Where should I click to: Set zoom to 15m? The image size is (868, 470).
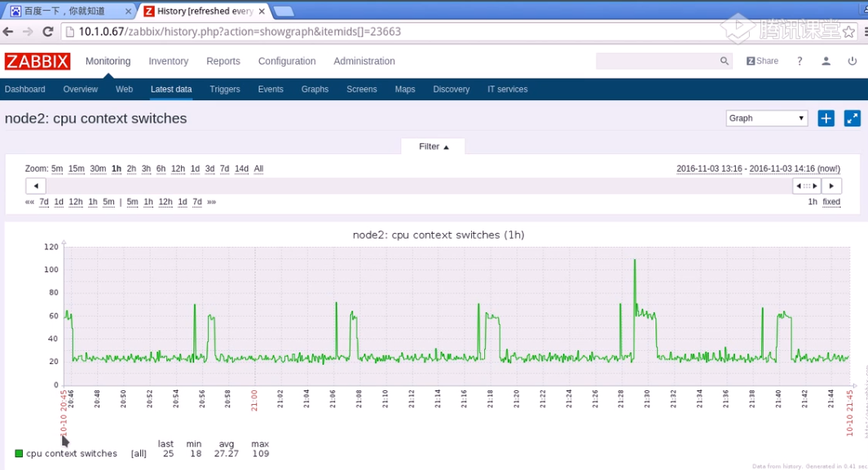coord(77,169)
